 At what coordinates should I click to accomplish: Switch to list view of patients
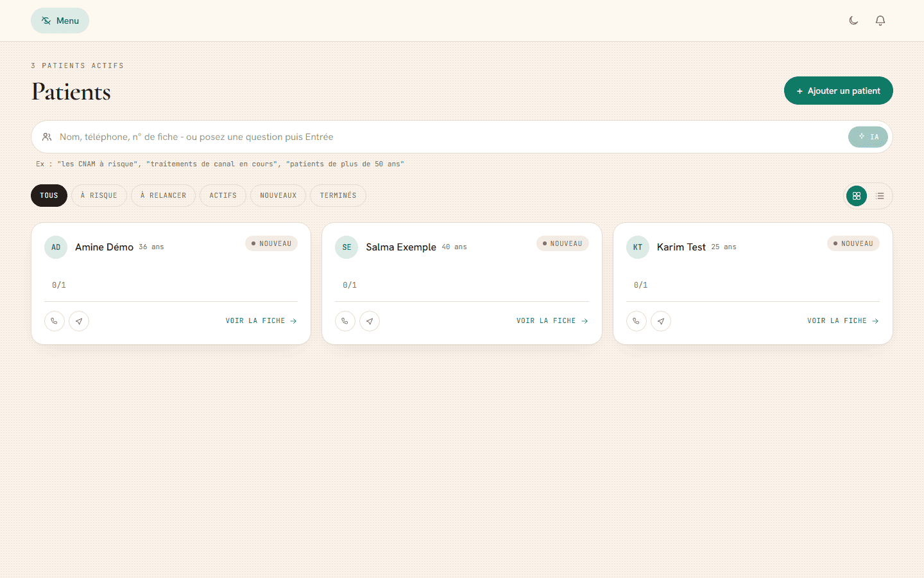click(x=880, y=196)
